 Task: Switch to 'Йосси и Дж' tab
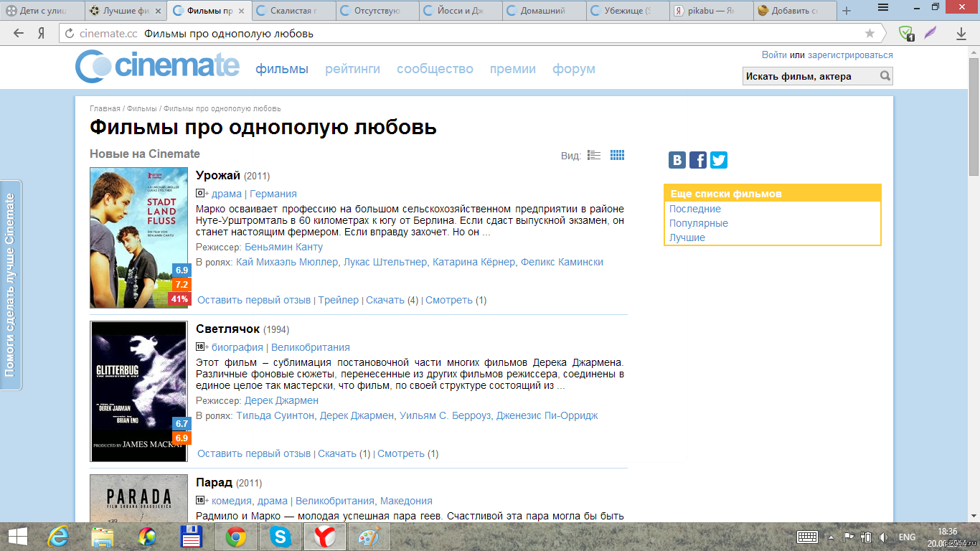[461, 11]
